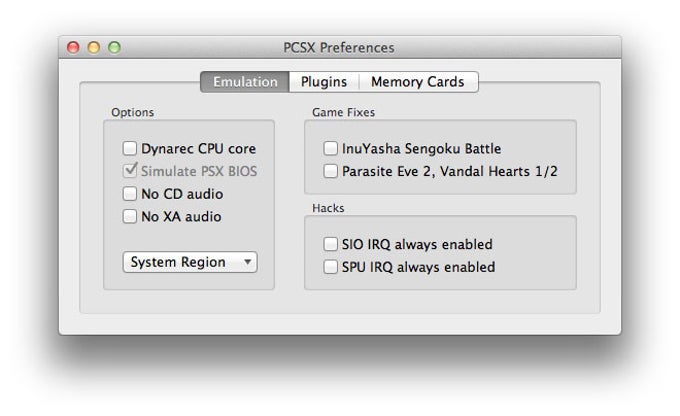Enable InuYasha Sengoku Battle game fix
The height and width of the screenshot is (416, 680).
[330, 149]
